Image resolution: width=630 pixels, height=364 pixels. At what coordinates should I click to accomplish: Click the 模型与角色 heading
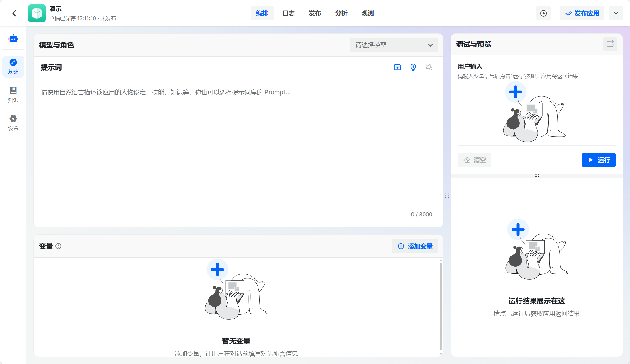click(56, 45)
